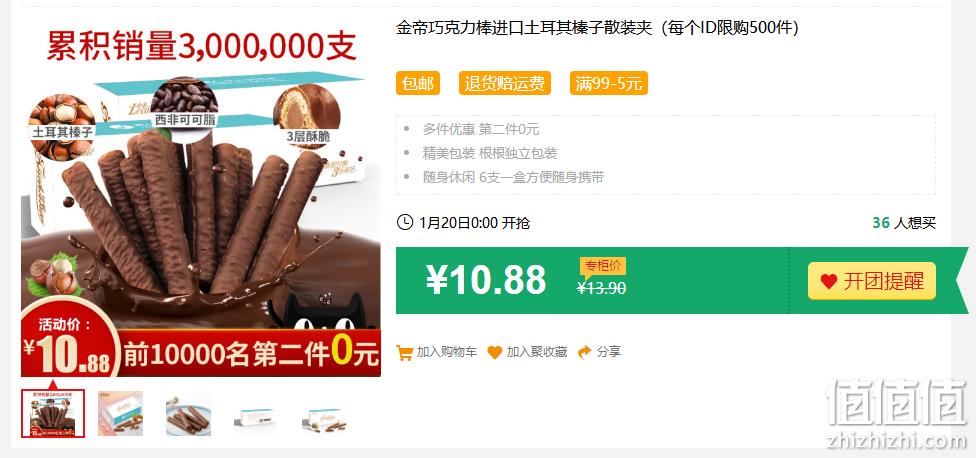Select the third wafer sticks thumbnail
The image size is (976, 458).
[189, 414]
